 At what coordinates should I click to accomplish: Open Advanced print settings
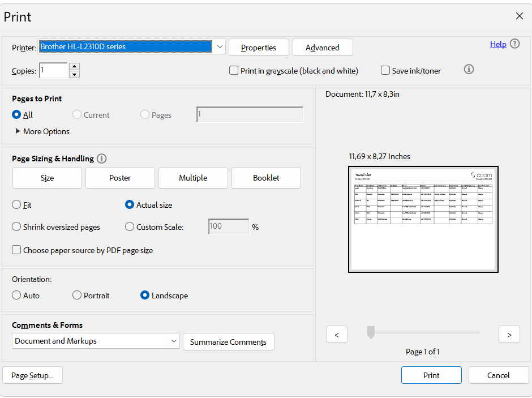(x=323, y=48)
